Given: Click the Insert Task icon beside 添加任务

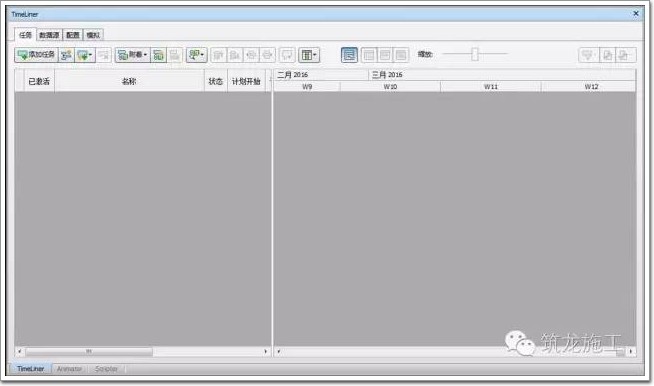Looking at the screenshot, I should click(x=66, y=55).
